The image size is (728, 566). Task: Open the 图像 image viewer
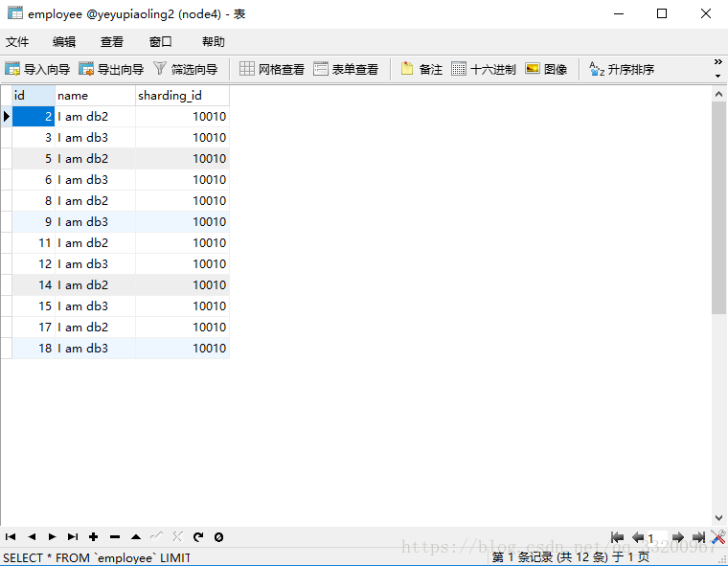(x=546, y=69)
